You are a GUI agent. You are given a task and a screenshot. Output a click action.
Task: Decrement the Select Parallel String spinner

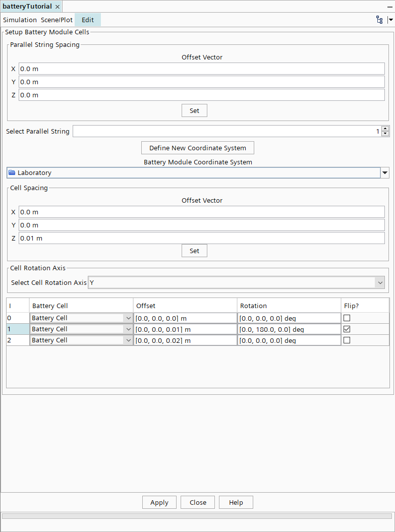pyautogui.click(x=385, y=134)
